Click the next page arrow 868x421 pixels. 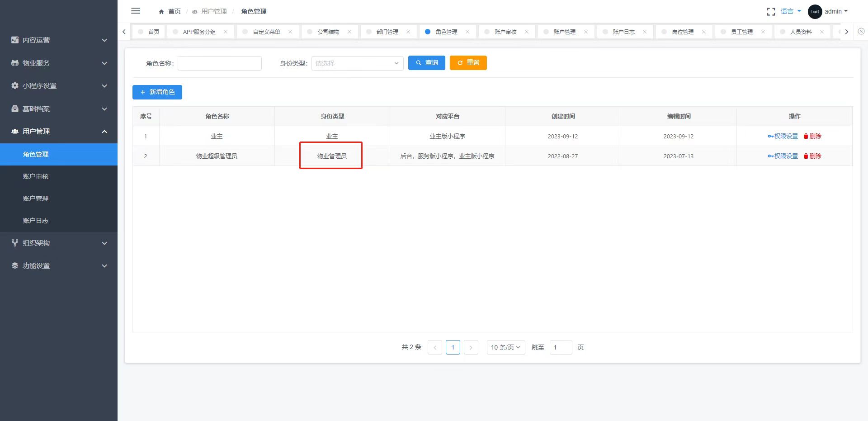[471, 347]
